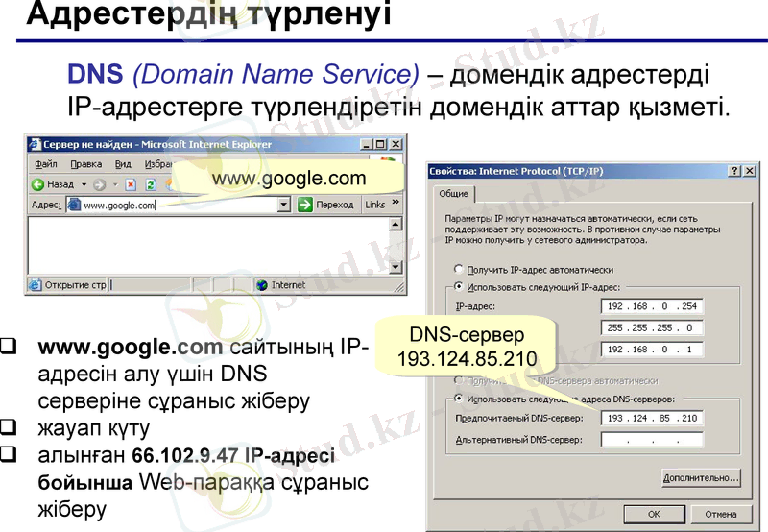Click the preferred DNS field 193.124.85.210
The width and height of the screenshot is (768, 532).
point(652,418)
